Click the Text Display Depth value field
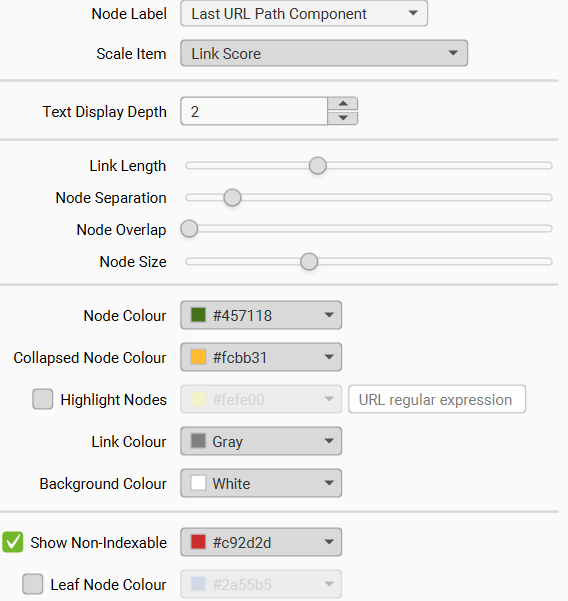This screenshot has width=568, height=601. coord(254,111)
